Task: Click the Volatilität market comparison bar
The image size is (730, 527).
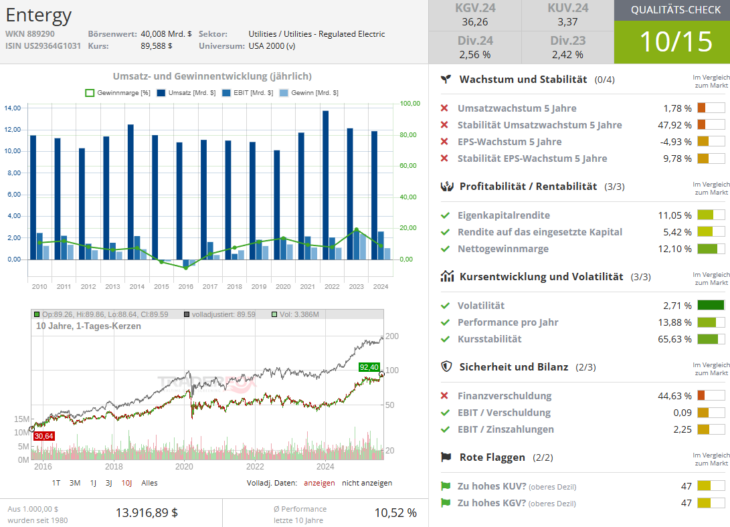Action: pos(711,305)
